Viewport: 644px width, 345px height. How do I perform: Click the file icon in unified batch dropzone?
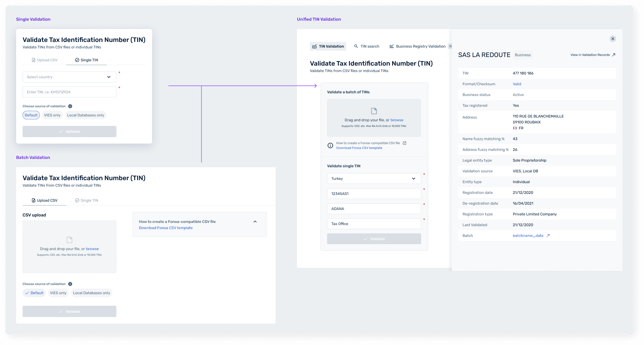[x=374, y=111]
